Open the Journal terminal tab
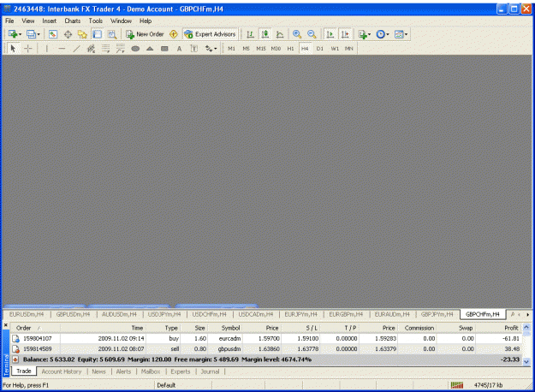 point(210,371)
